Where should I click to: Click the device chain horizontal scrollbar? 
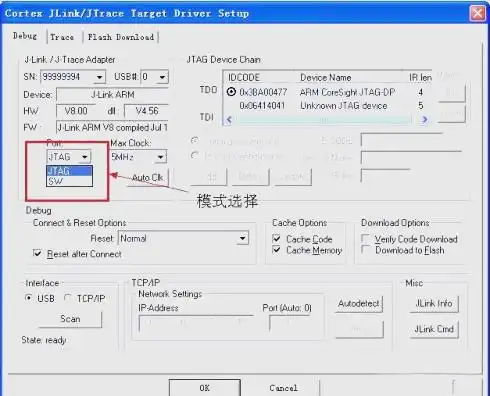click(326, 120)
